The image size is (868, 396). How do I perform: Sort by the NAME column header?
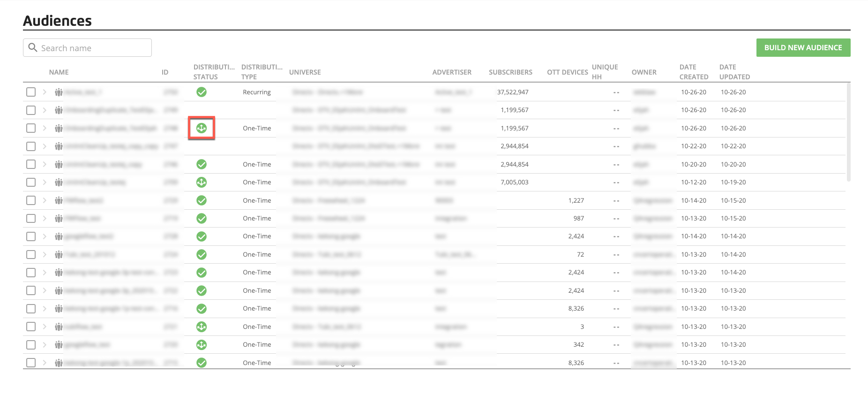pos(59,72)
